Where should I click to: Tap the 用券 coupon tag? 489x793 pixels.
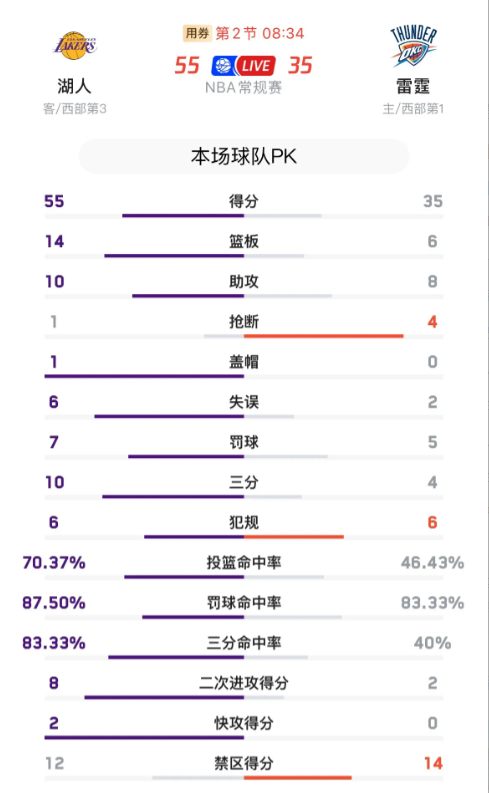(x=197, y=33)
